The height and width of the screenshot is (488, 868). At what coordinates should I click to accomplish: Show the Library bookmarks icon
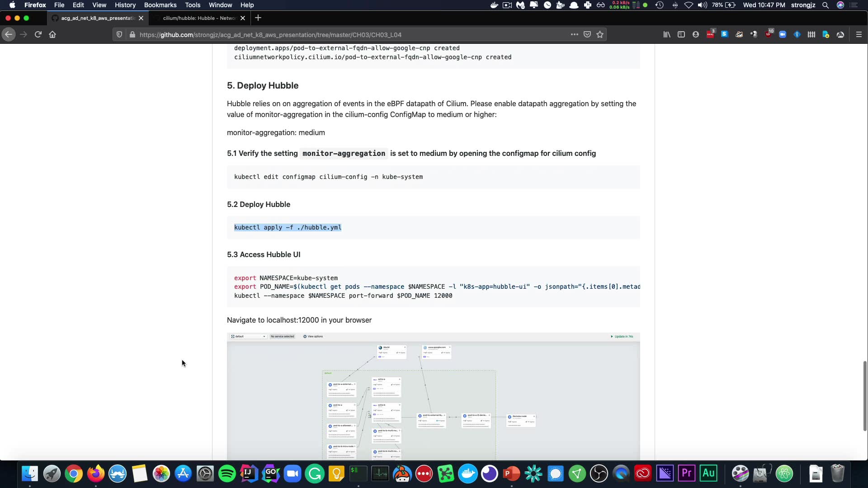pos(667,34)
